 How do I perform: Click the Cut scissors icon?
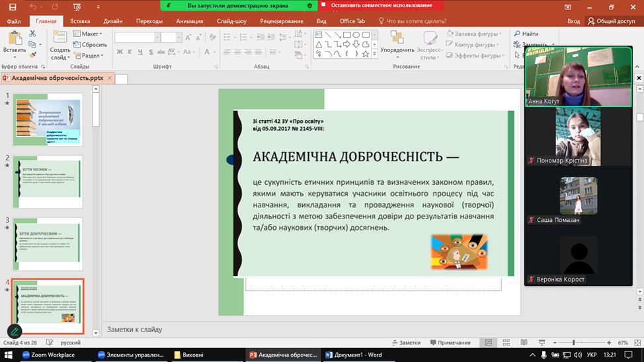[34, 33]
